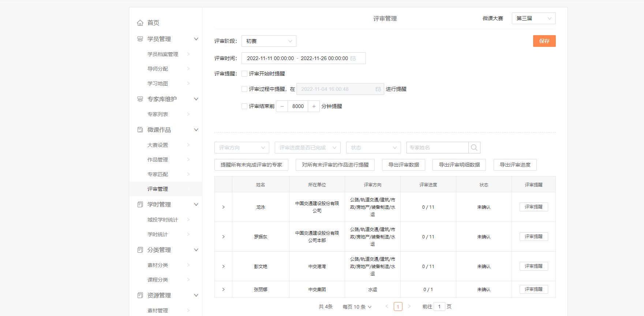The height and width of the screenshot is (316, 644).
Task: Open 学员档案管理 menu item
Action: click(165, 54)
